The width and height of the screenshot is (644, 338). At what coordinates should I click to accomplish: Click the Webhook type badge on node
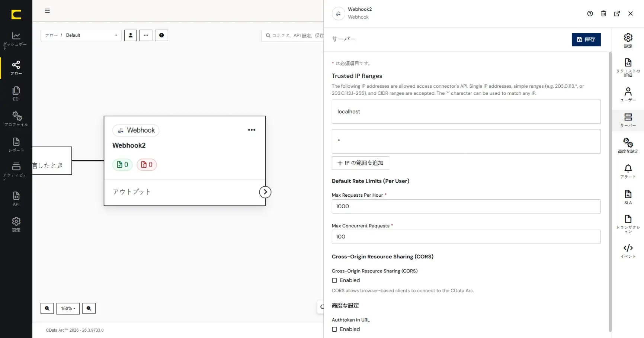click(x=136, y=130)
